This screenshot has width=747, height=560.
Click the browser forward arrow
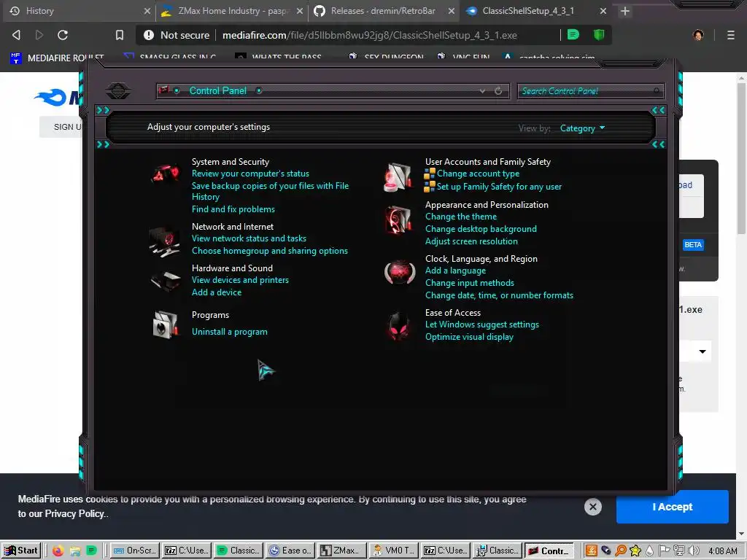coord(39,35)
